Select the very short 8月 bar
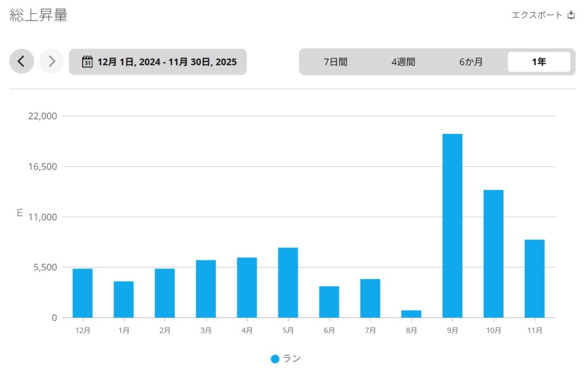The image size is (588, 368). coord(411,314)
